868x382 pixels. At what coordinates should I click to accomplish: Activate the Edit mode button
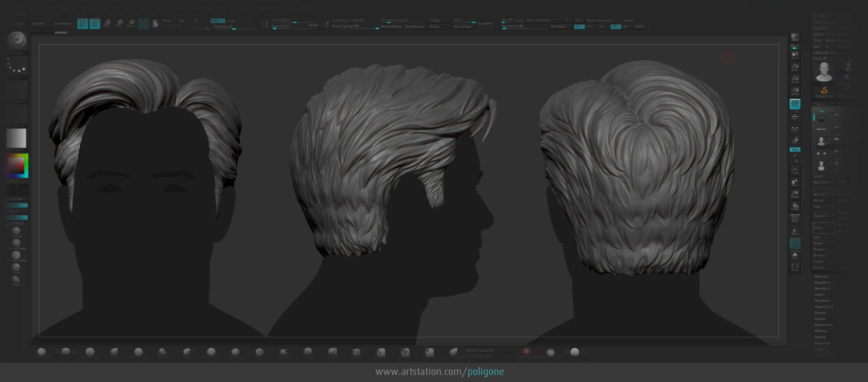click(x=82, y=23)
